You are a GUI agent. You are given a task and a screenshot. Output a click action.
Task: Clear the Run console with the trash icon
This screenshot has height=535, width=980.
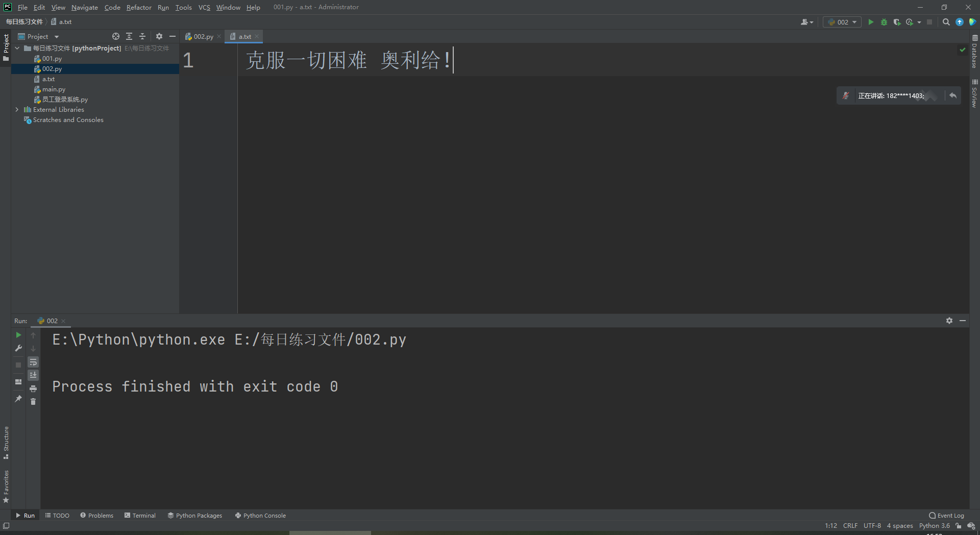coord(33,402)
